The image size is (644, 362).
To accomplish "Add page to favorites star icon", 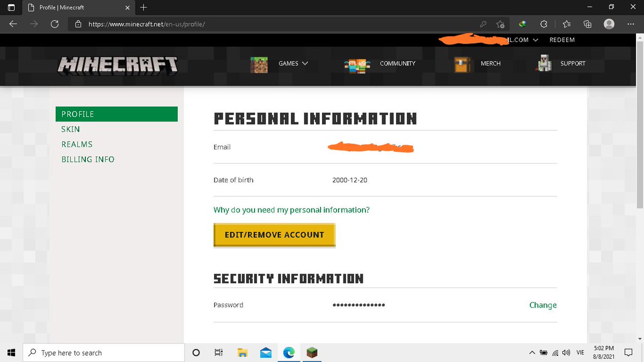I will (x=500, y=24).
